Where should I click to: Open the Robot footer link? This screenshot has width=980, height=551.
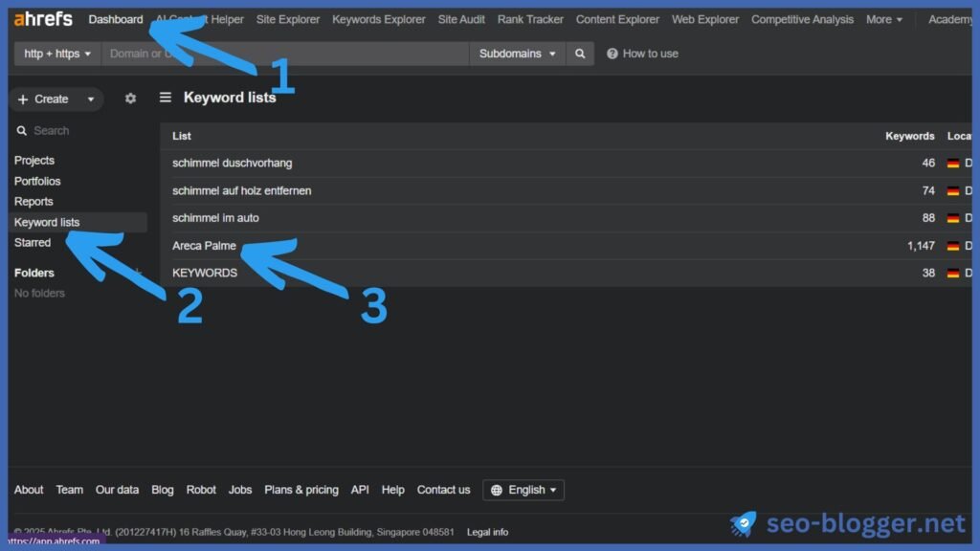pos(201,491)
